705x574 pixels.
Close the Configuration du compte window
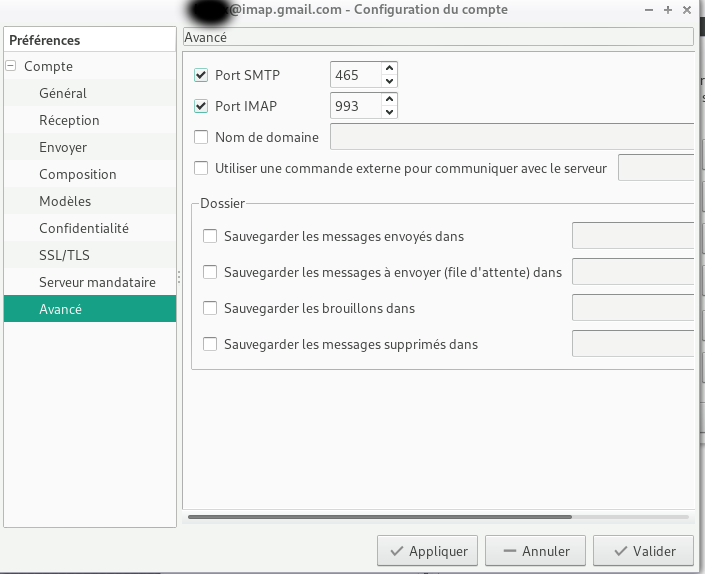tap(687, 10)
